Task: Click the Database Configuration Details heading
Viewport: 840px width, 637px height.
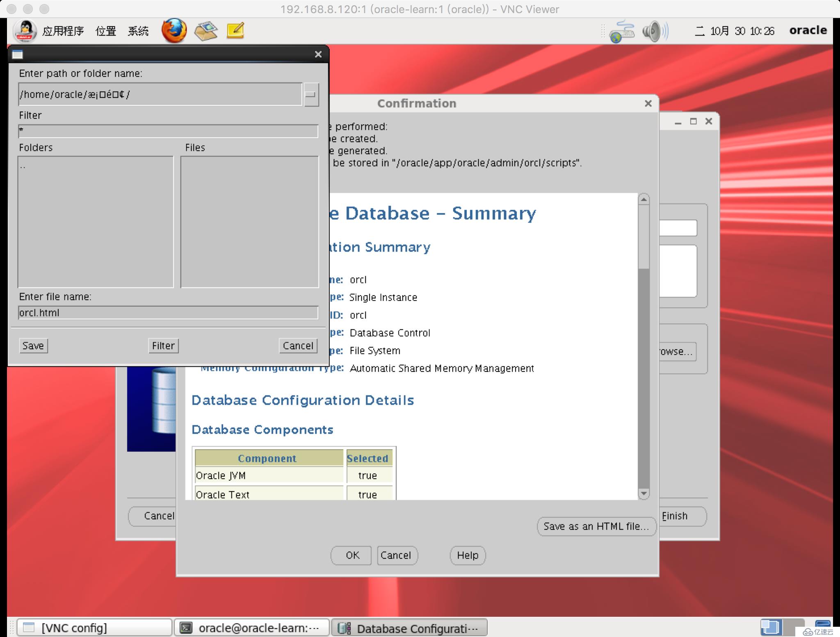Action: pos(303,400)
